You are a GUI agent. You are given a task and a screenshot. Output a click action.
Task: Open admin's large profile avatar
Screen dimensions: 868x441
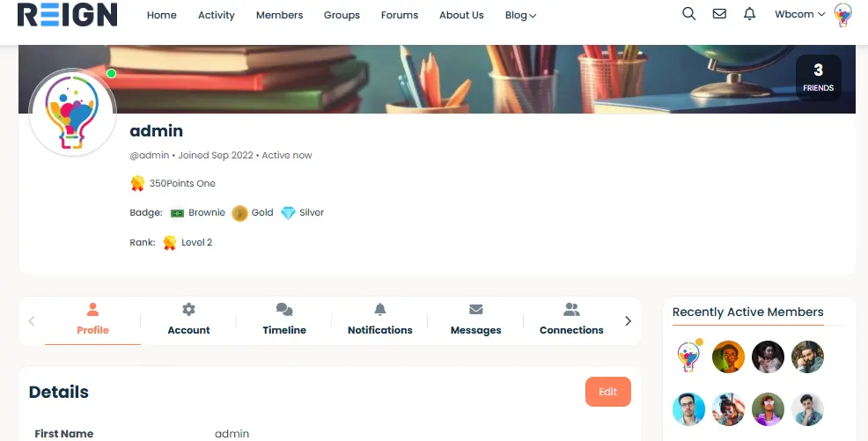[x=72, y=113]
